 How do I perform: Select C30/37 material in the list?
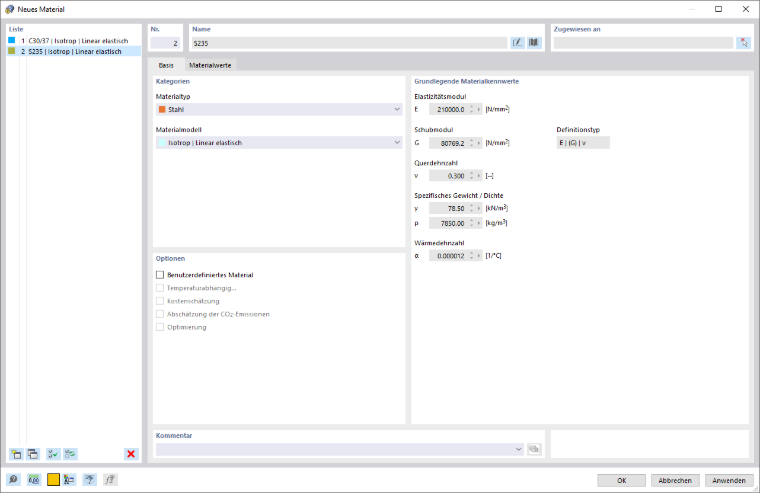click(74, 41)
